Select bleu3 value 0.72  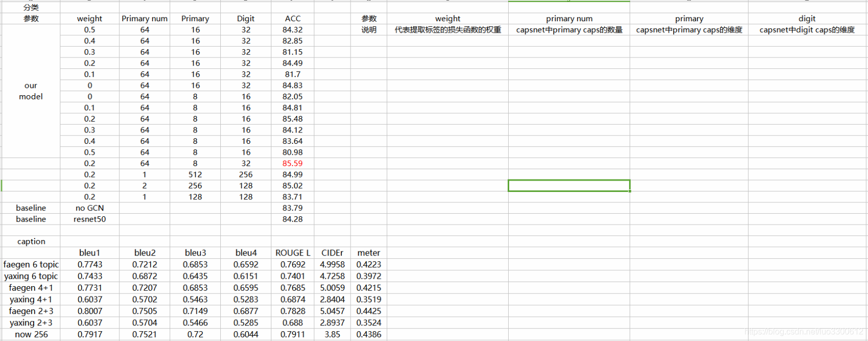pos(195,334)
